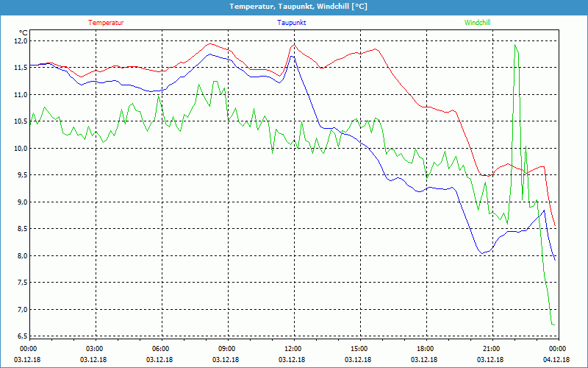Select the 06:00 time axis label

coord(161,349)
